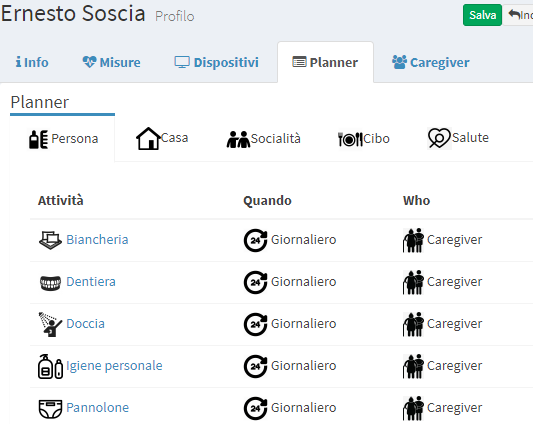533x424 pixels.
Task: Open the Salute category tab
Action: 458,138
